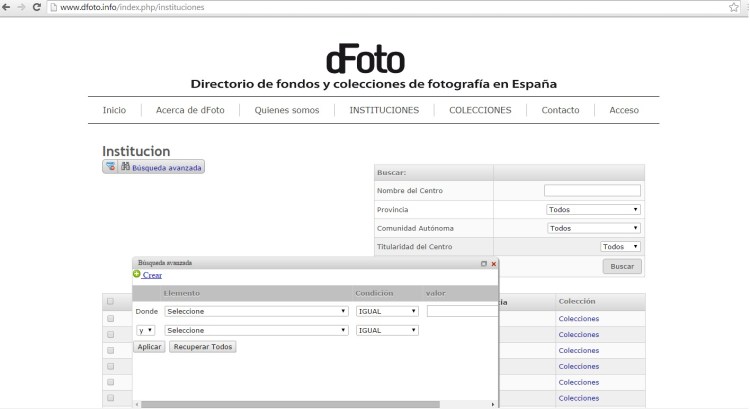Tick the table header select-all checkbox
750x409 pixels.
coord(110,301)
